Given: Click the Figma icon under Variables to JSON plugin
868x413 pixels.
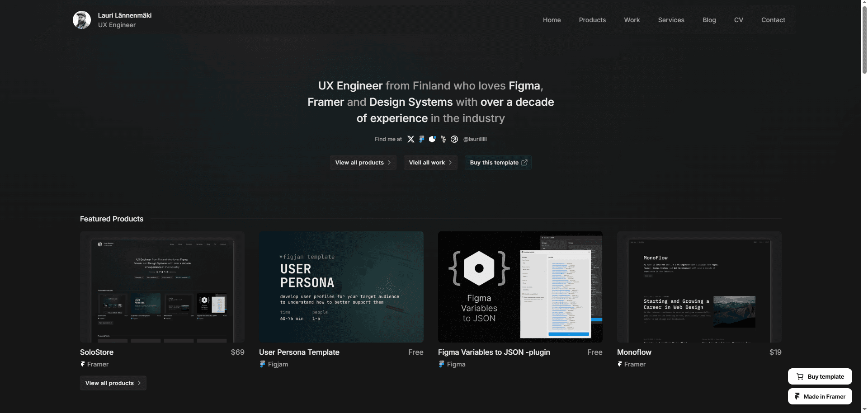Looking at the screenshot, I should tap(441, 364).
